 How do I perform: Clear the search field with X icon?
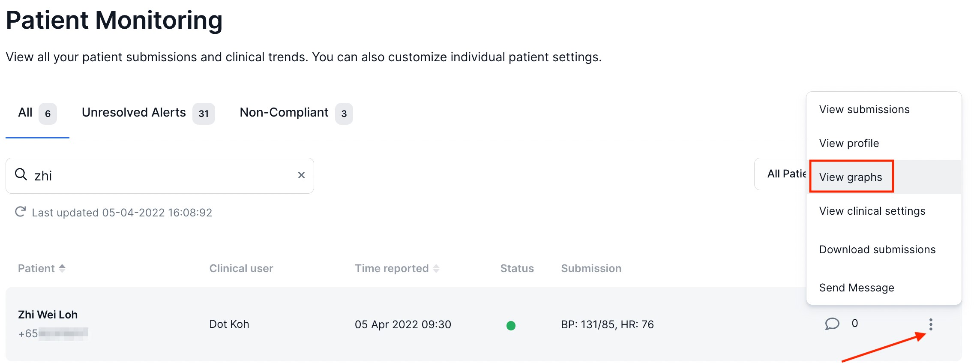pyautogui.click(x=301, y=175)
